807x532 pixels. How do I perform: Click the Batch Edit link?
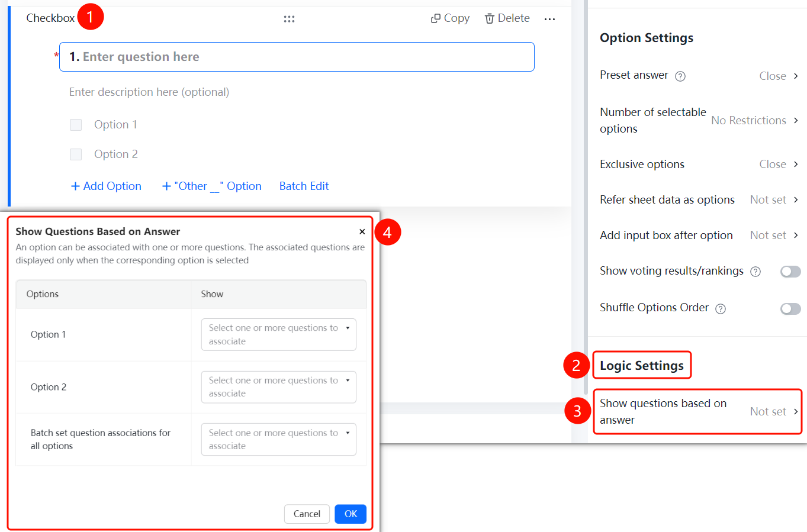click(304, 186)
